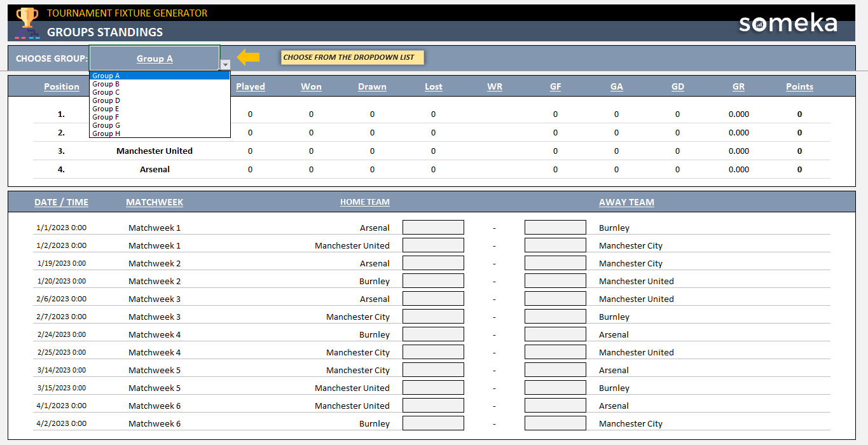
Task: Click the MATCHWEEK column header
Action: click(x=154, y=202)
